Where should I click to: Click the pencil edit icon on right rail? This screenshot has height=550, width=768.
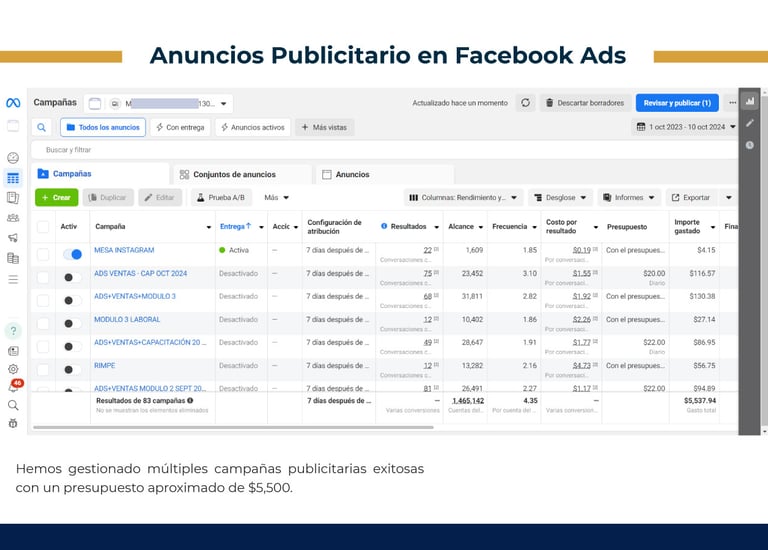[x=750, y=123]
